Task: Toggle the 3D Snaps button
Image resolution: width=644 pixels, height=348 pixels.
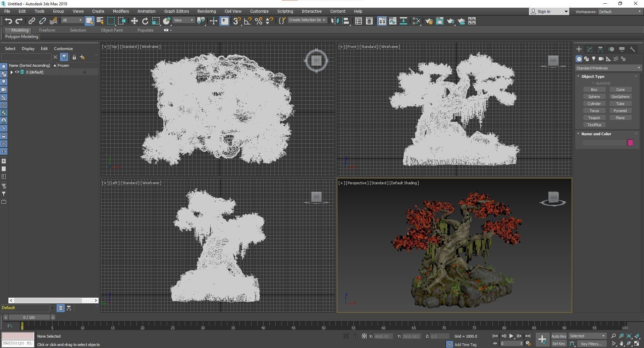Action: pyautogui.click(x=237, y=21)
